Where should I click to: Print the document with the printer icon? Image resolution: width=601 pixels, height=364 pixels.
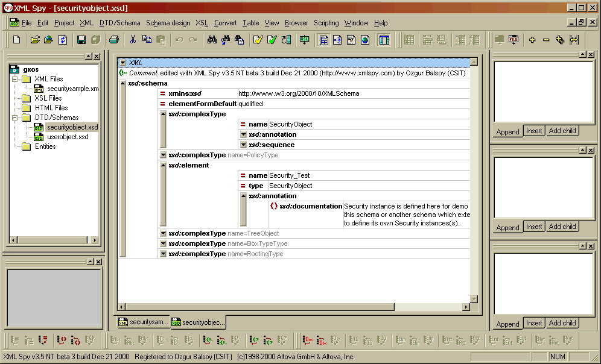click(114, 40)
